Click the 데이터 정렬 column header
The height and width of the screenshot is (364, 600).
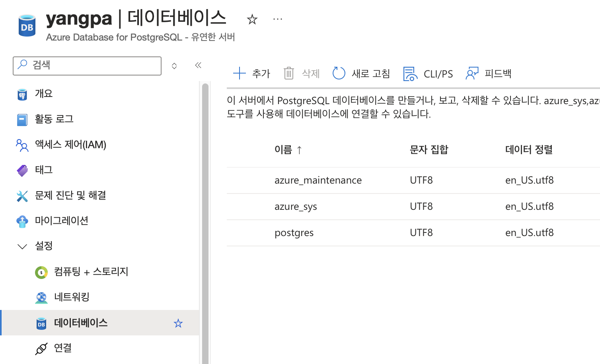pos(529,150)
